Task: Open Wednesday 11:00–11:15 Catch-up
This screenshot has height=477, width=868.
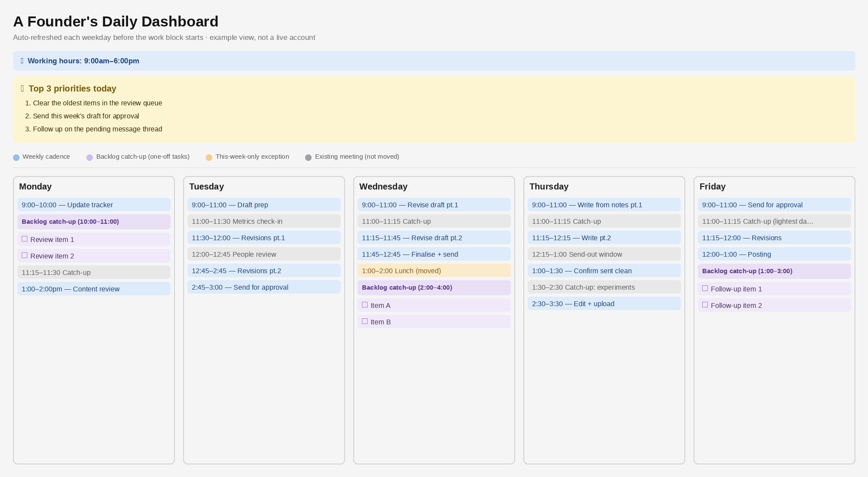Action: click(434, 221)
